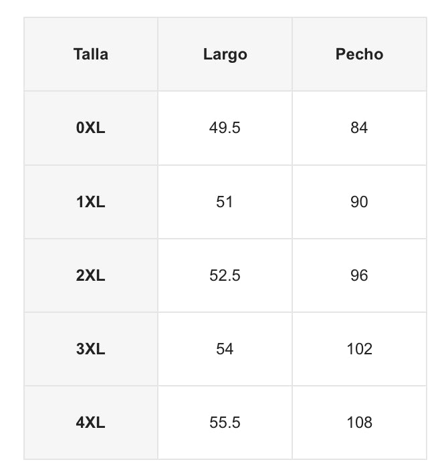Click the Pecho value 90
This screenshot has height=476, width=448.
pos(359,202)
